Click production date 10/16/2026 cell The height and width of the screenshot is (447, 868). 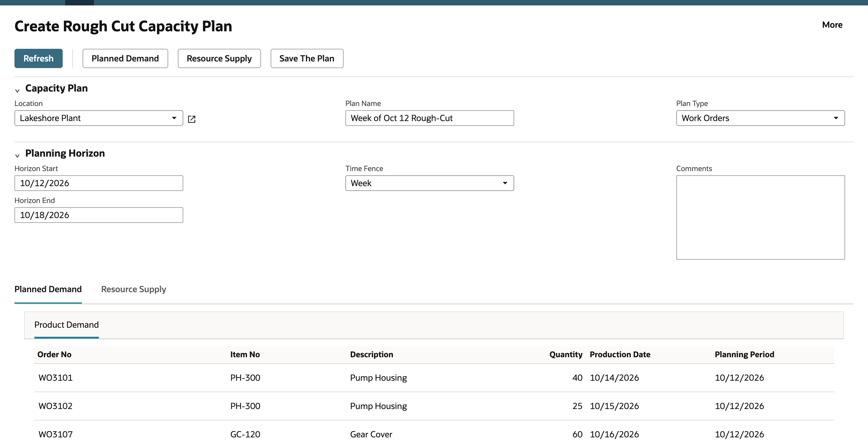point(614,434)
